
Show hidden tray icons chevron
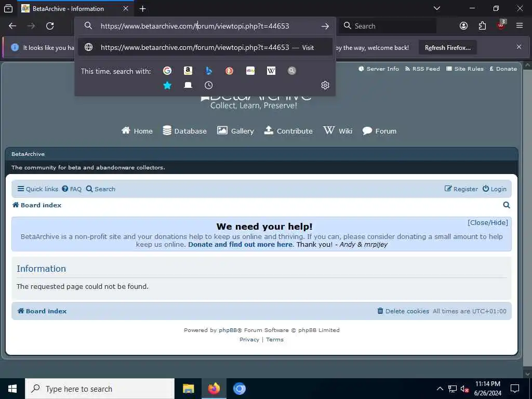(440, 389)
